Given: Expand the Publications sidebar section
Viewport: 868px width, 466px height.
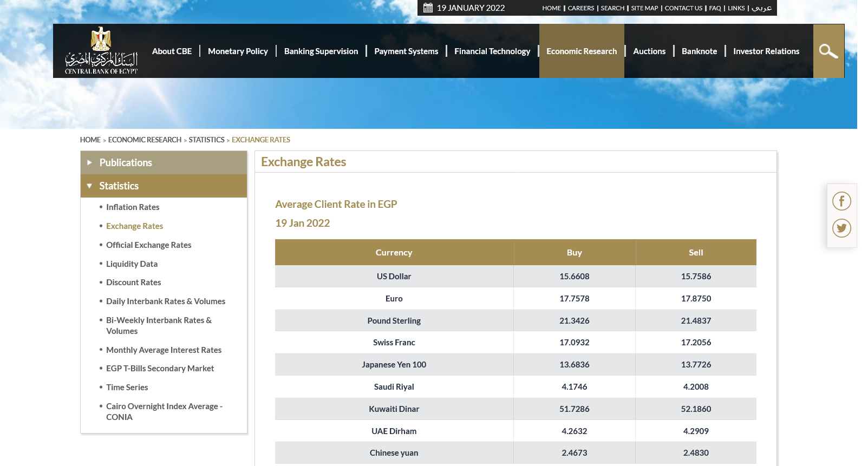Looking at the screenshot, I should click(x=126, y=162).
